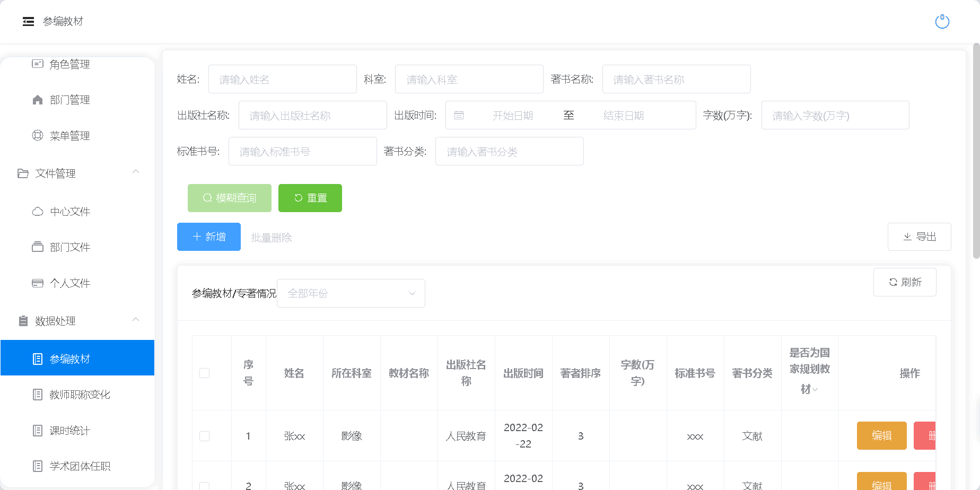Click inside the 科室 input field

[469, 79]
